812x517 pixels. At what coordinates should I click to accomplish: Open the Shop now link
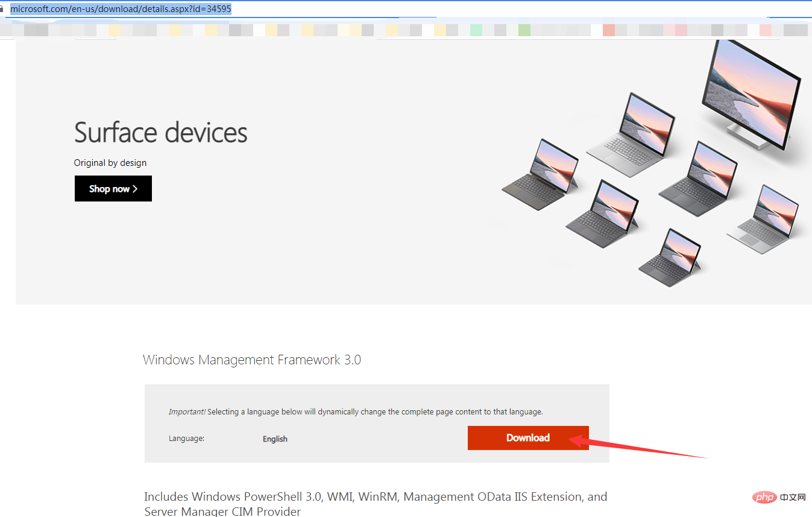click(x=113, y=189)
